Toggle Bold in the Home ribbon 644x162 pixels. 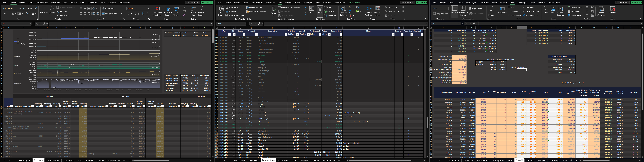[5, 14]
